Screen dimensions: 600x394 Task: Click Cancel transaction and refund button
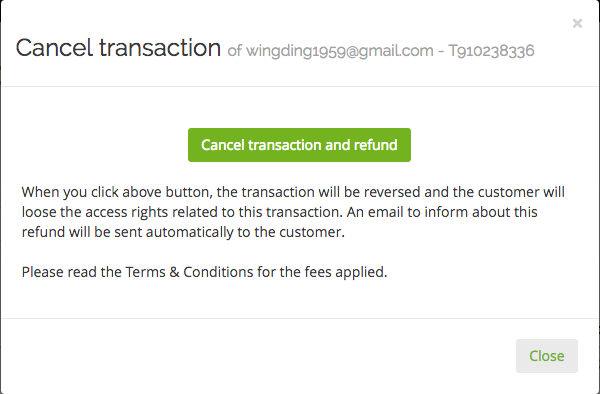[299, 145]
